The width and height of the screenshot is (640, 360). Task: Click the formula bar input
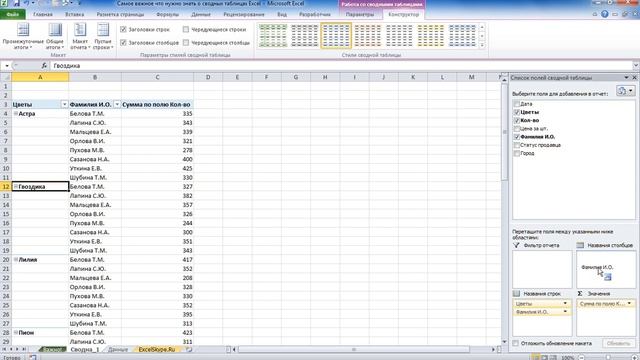click(341, 66)
